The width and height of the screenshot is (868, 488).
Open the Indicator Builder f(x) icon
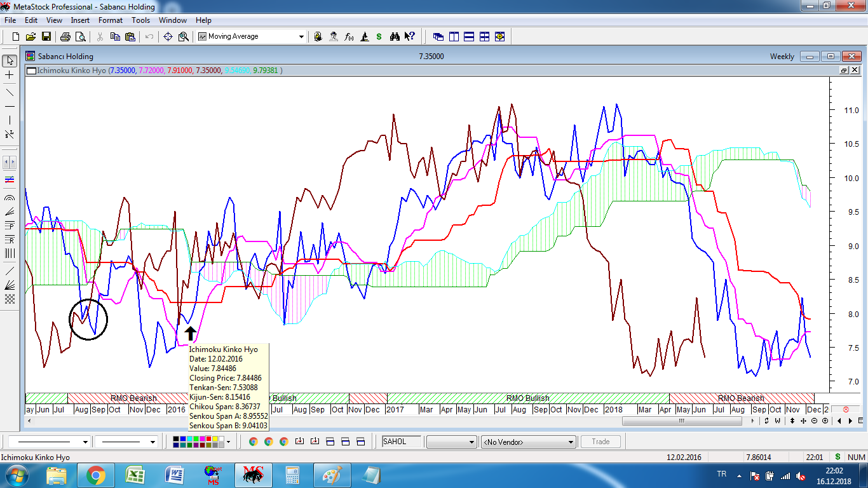[349, 37]
